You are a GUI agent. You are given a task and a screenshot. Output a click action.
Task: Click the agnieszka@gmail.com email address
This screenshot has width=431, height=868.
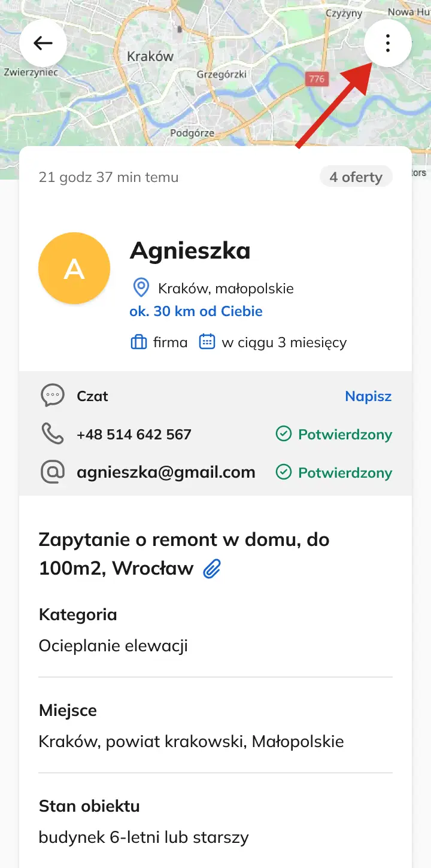pos(166,472)
